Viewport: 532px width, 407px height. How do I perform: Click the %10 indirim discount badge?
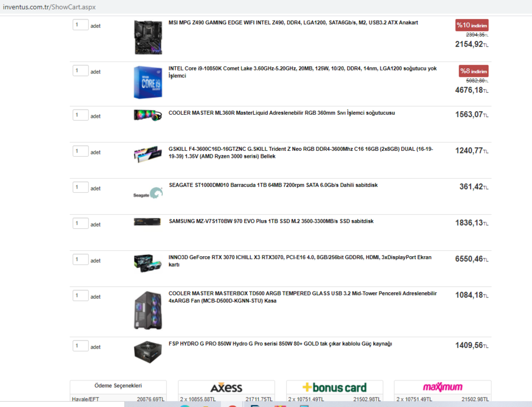coord(472,25)
